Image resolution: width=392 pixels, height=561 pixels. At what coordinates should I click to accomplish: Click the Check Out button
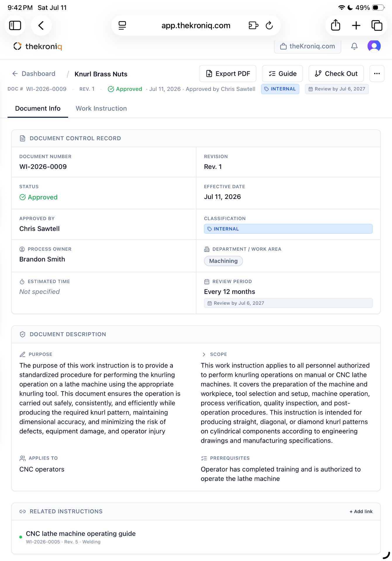[336, 74]
